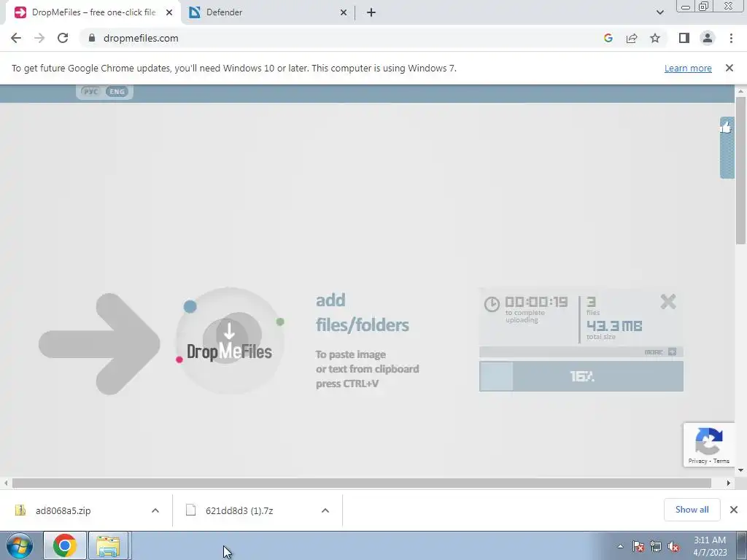Open the Chrome profile avatar

tap(708, 38)
